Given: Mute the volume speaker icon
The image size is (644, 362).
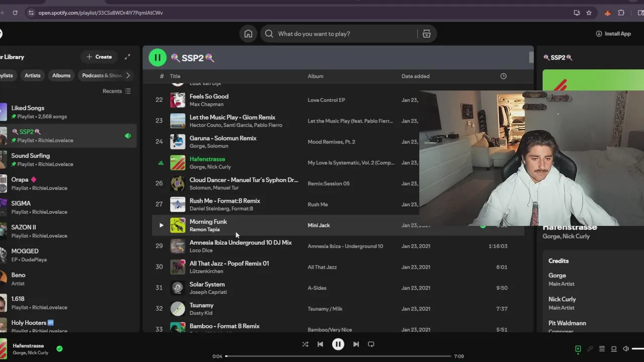Looking at the screenshot, I should 626,349.
